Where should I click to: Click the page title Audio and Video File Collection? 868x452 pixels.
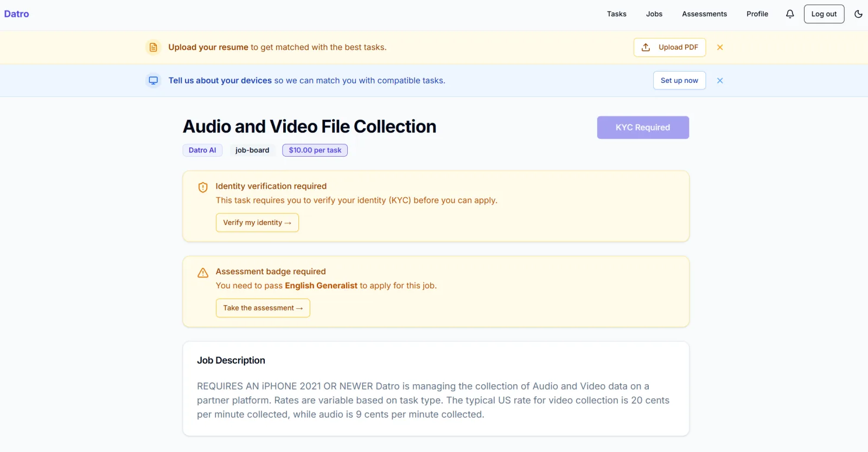pyautogui.click(x=309, y=127)
